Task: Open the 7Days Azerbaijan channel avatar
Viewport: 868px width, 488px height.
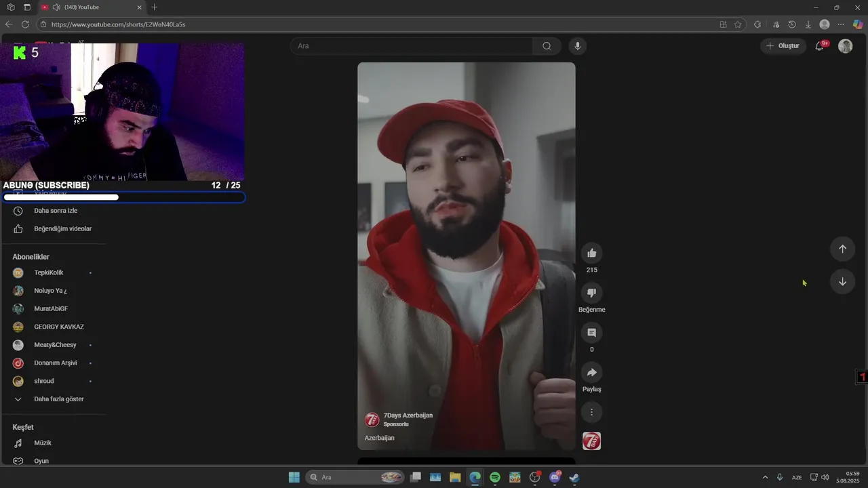Action: [372, 420]
